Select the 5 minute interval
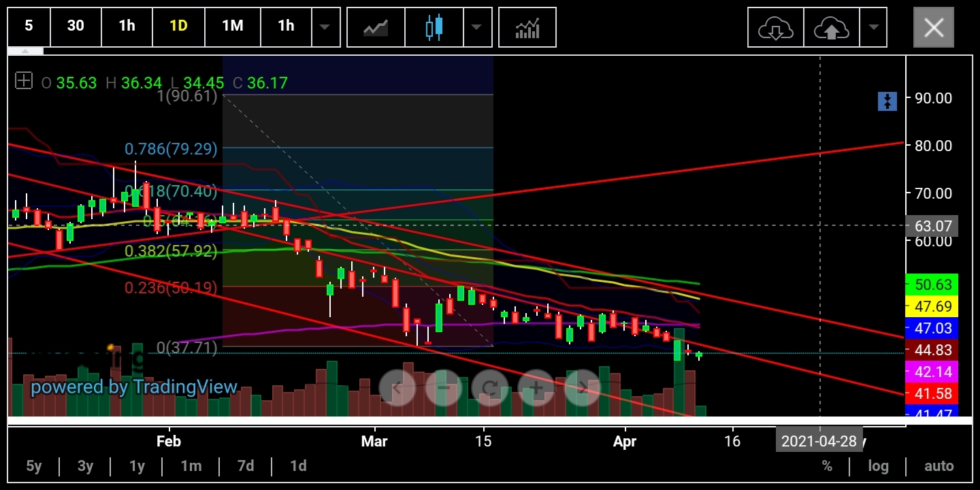 point(29,26)
